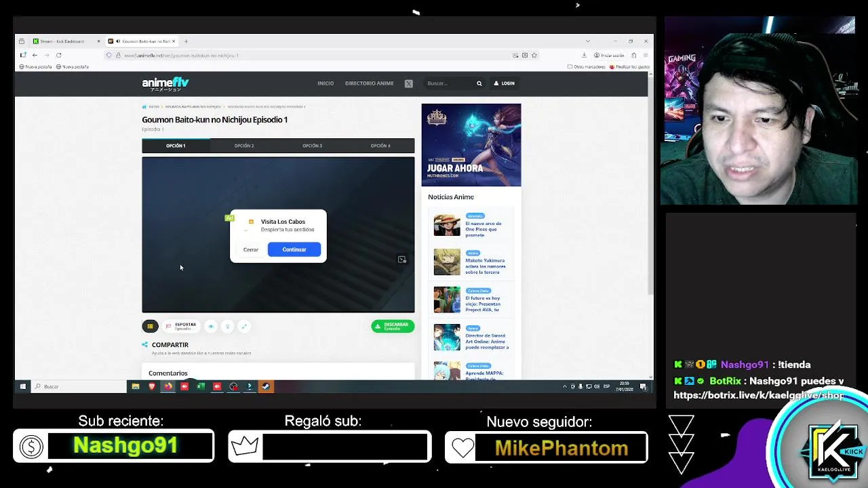Toggle the lightbulb (lights off) icon
This screenshot has width=868, height=488.
227,326
